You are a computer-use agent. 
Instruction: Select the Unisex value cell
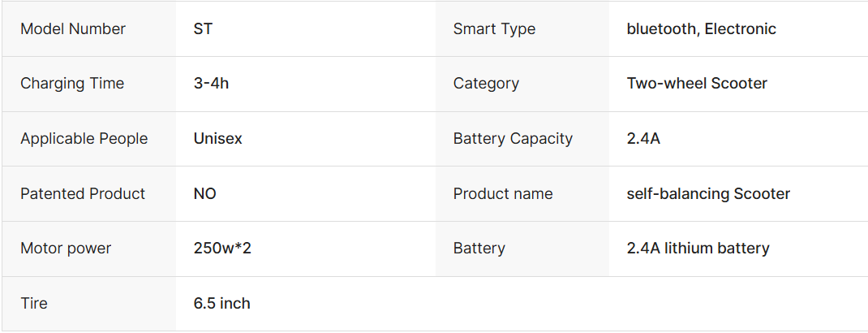pyautogui.click(x=218, y=139)
